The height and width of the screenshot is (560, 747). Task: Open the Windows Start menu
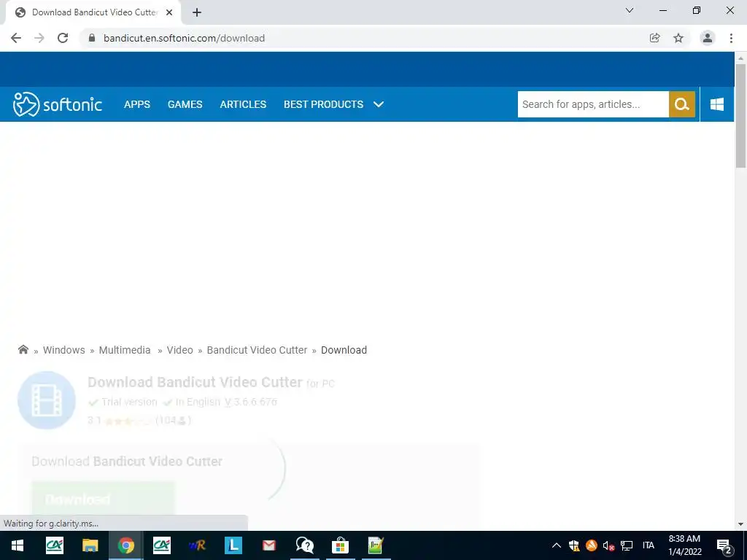tap(18, 545)
